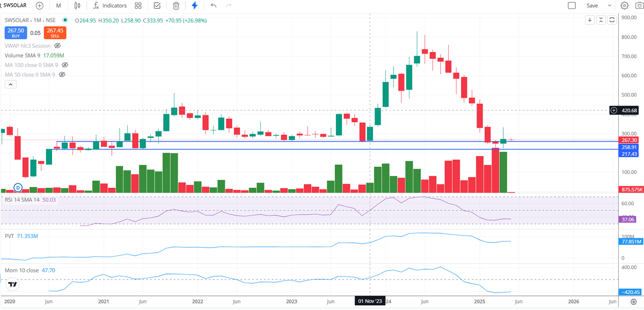The image size is (644, 310).
Task: Click the SWSOLAR symbol search
Action: click(16, 5)
